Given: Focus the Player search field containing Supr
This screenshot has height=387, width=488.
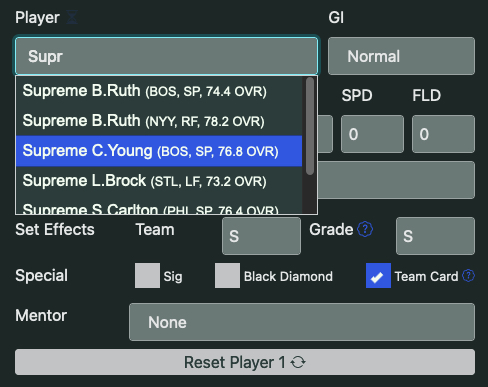Looking at the screenshot, I should coord(166,56).
